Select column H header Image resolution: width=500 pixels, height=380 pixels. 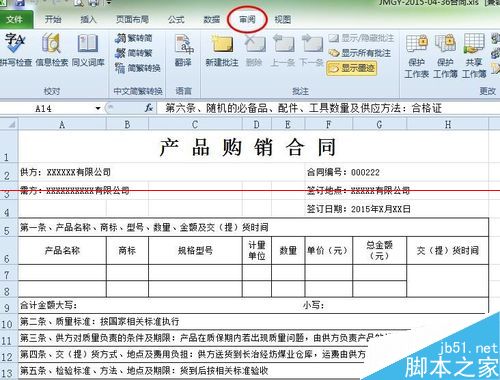(448, 124)
